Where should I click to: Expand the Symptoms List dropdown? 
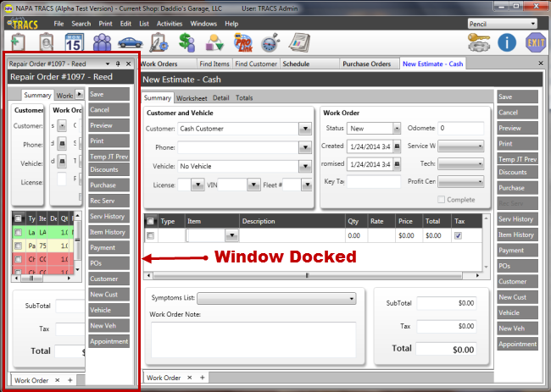[x=276, y=298]
